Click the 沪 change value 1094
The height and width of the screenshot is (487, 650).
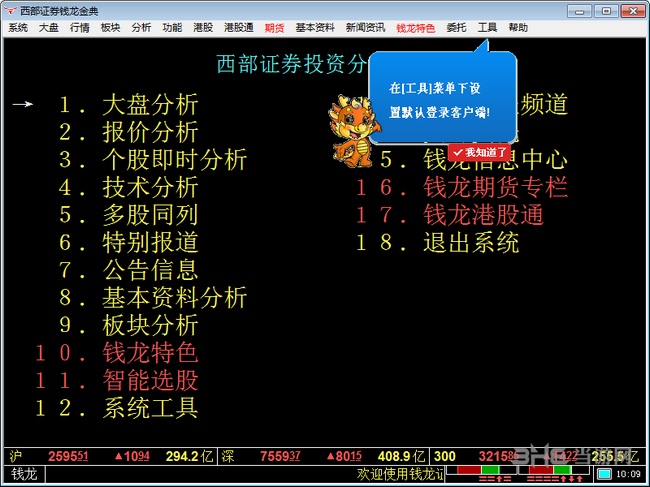(x=132, y=456)
